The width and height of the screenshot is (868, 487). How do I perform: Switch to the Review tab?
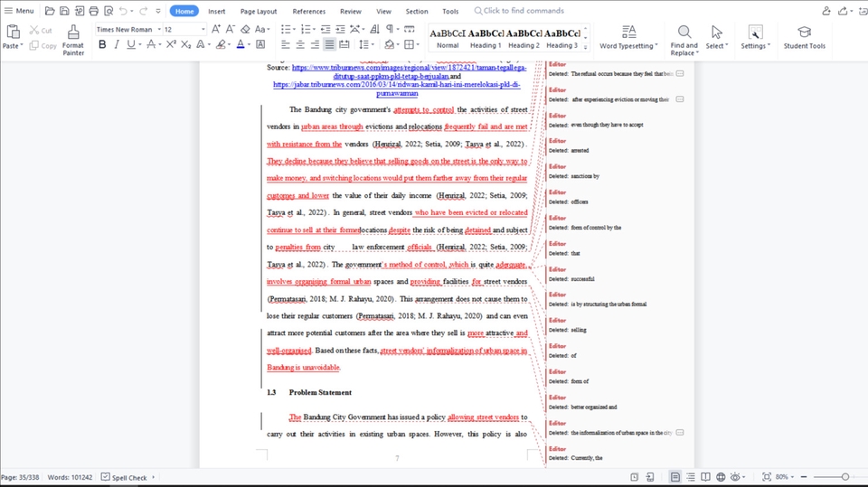[x=351, y=11]
